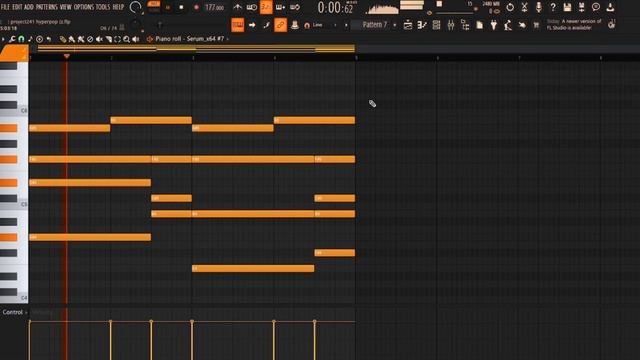Open the Piano roll window icon

(x=422, y=25)
